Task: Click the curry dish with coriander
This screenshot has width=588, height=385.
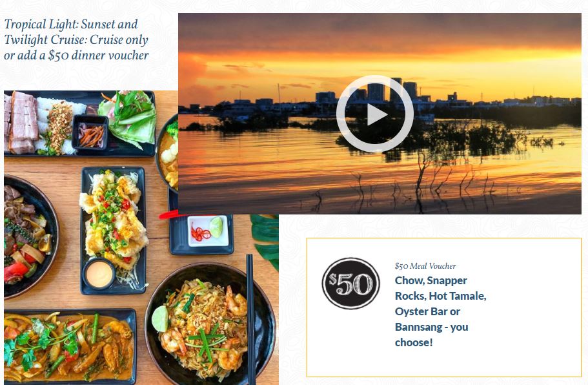Action: (x=70, y=346)
